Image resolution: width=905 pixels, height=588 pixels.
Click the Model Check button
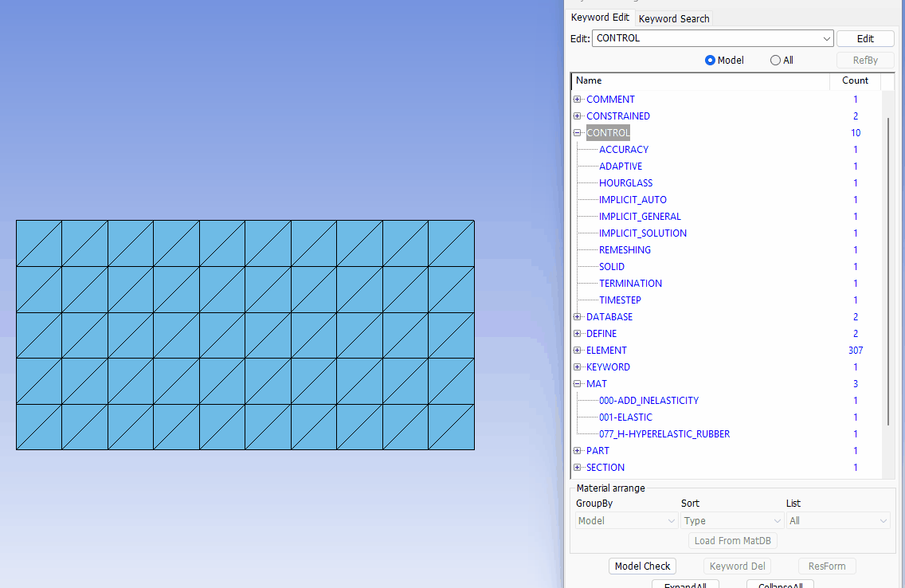(x=642, y=566)
